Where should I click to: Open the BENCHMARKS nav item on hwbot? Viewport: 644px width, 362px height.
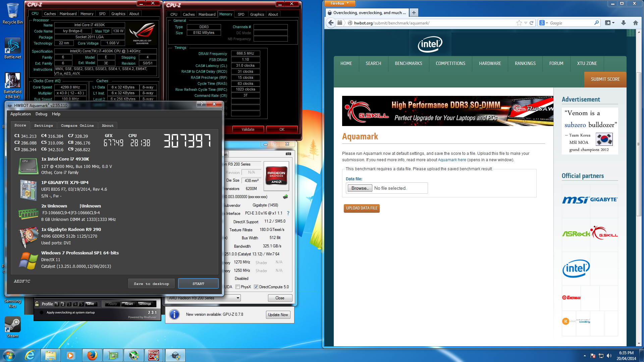pyautogui.click(x=408, y=63)
